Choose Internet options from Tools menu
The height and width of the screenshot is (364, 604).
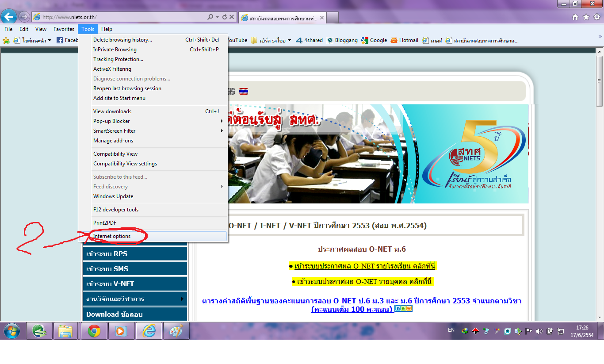pos(153,236)
